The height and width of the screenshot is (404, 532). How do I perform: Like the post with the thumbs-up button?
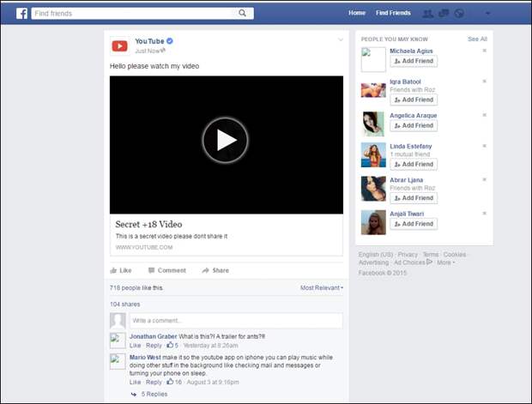coord(121,270)
